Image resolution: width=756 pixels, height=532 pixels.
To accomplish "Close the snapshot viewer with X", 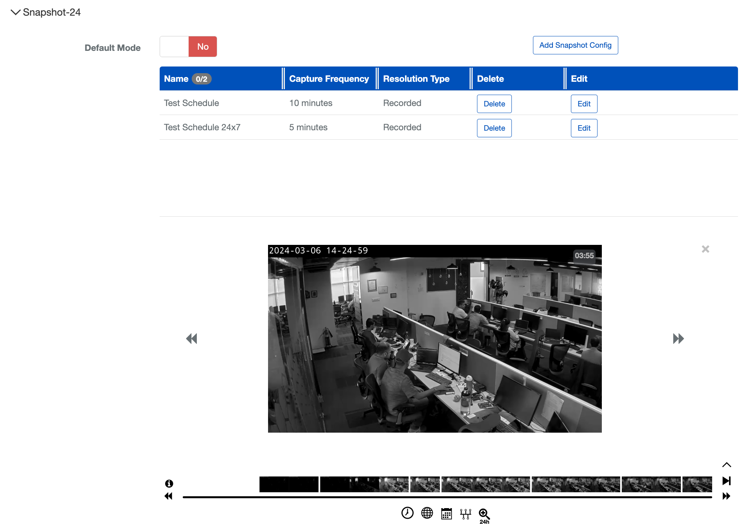I will 705,249.
